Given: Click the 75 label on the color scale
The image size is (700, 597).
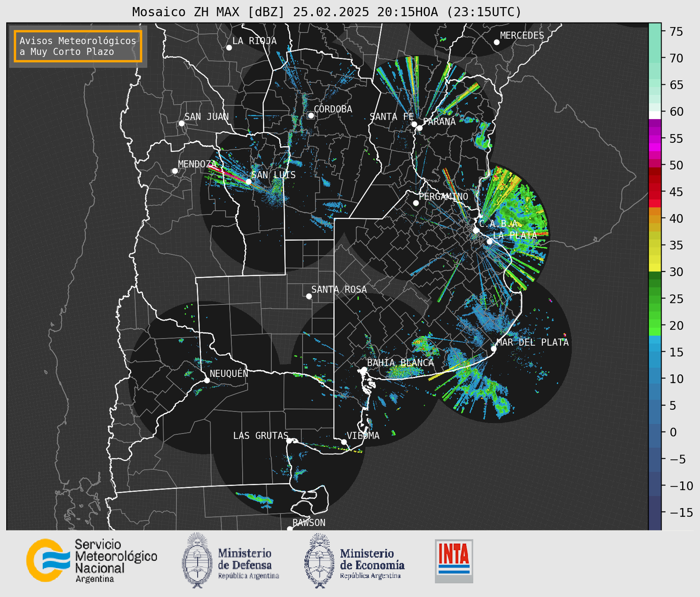Looking at the screenshot, I should tap(676, 32).
